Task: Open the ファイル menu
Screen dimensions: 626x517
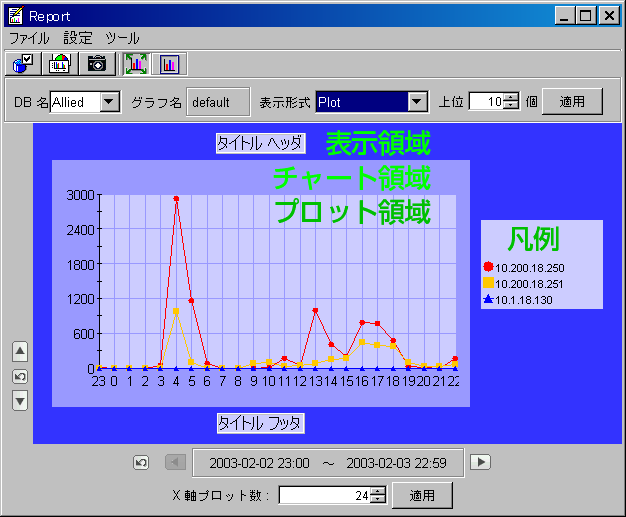Action: tap(29, 39)
